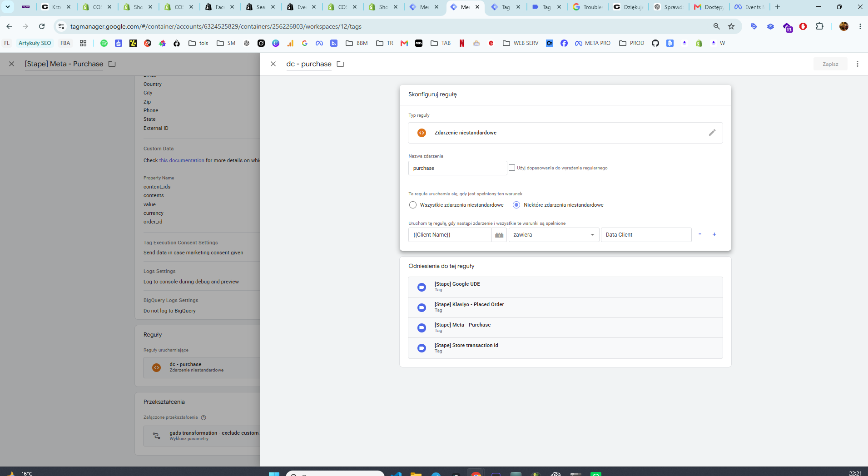The height and width of the screenshot is (476, 868).
Task: Select Niektóre zdarzenia niestandardowe radio
Action: click(516, 205)
